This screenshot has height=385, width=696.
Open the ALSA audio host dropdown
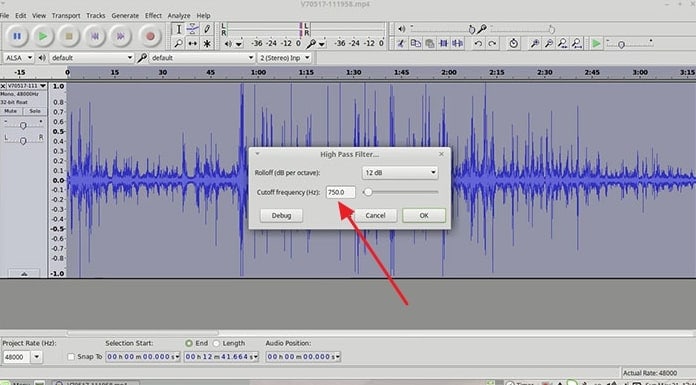(18, 58)
